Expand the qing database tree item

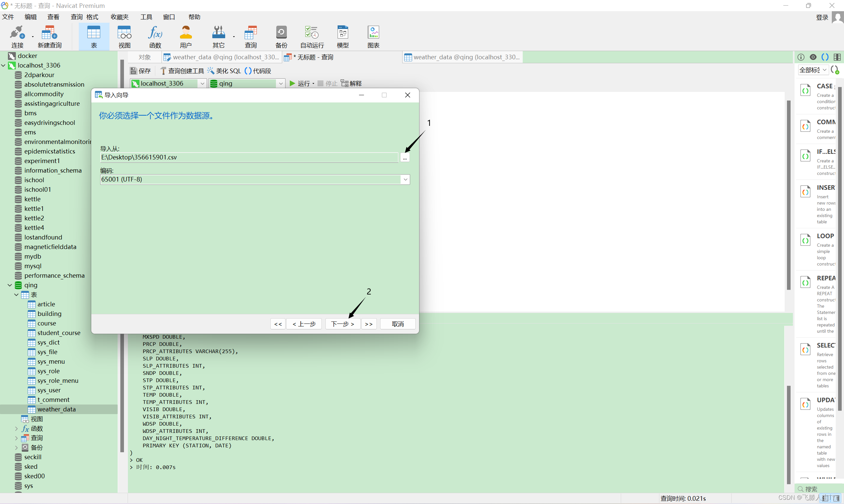coord(10,284)
